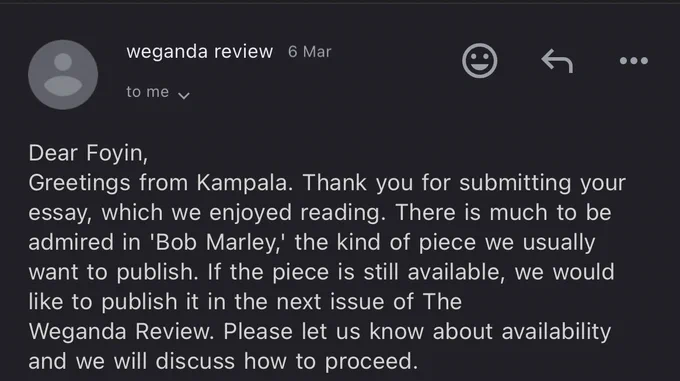
Task: Click the word 'submitting' in the body
Action: (515, 182)
